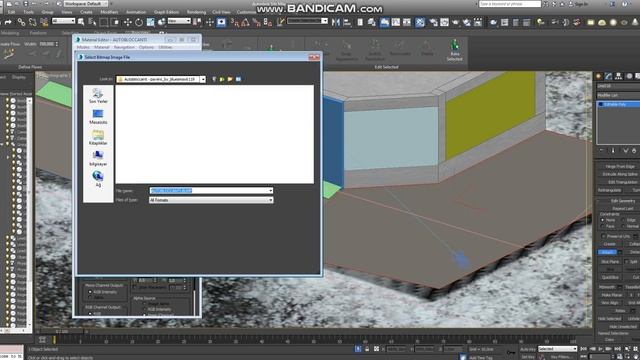Viewport: 640px width, 360px height.
Task: Open Navigation menu in Material Editor
Action: pyautogui.click(x=124, y=47)
